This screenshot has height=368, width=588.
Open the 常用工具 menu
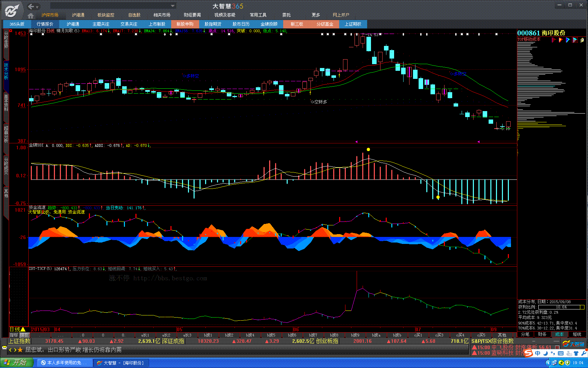tap(258, 15)
